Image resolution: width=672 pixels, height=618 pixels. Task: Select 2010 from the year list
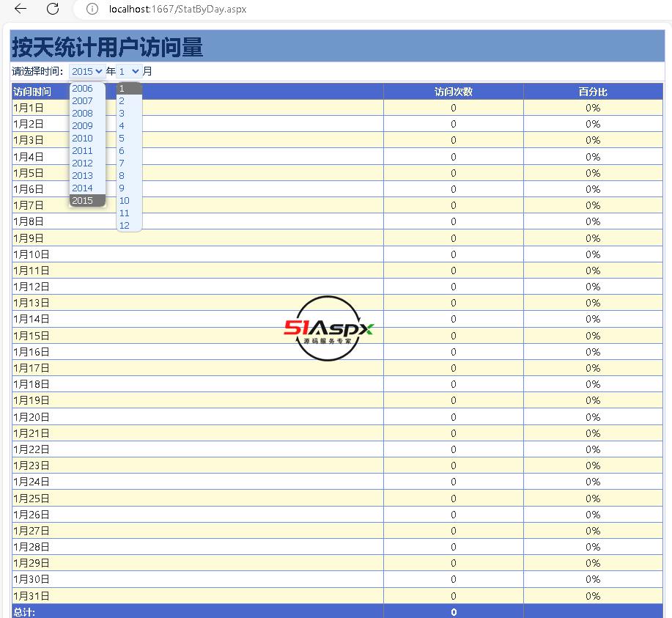[x=83, y=139]
